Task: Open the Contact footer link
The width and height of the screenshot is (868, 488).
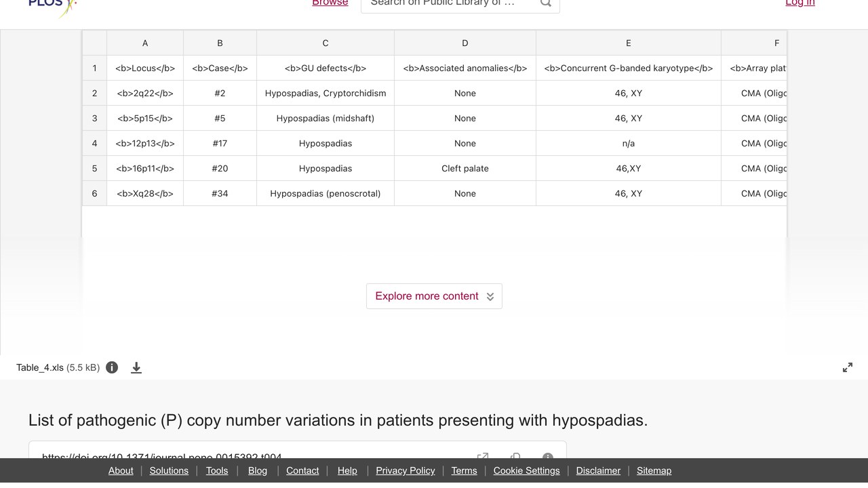Action: click(x=302, y=470)
